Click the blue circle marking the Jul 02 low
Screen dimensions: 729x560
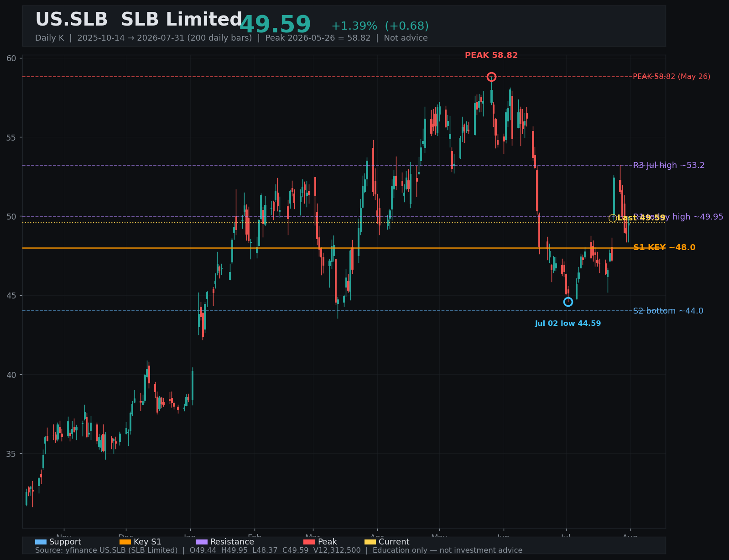[x=568, y=302]
